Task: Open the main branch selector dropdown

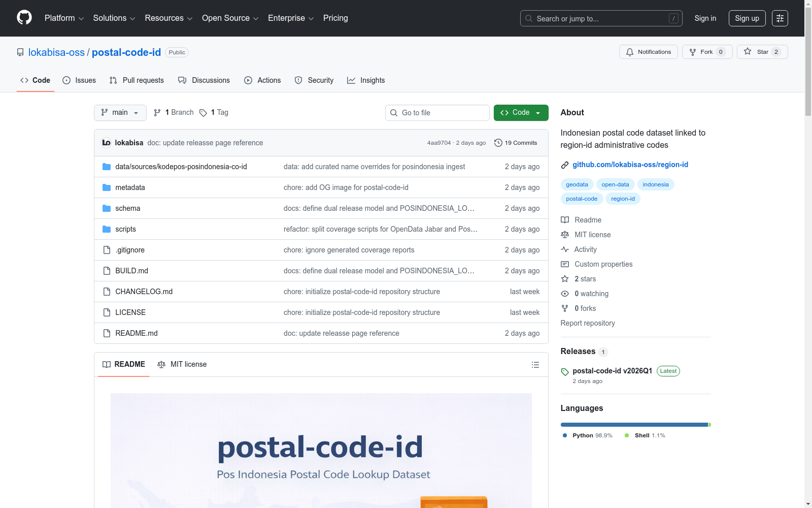Action: pyautogui.click(x=120, y=113)
